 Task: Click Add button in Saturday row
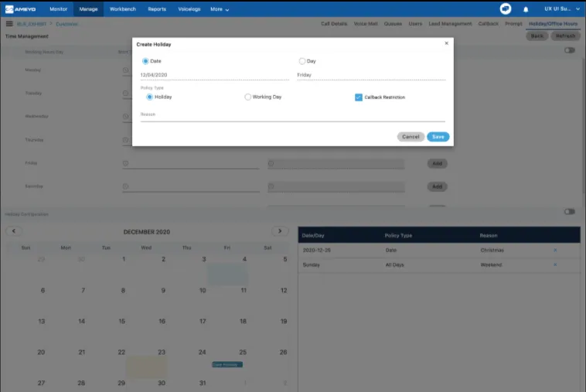pos(437,186)
